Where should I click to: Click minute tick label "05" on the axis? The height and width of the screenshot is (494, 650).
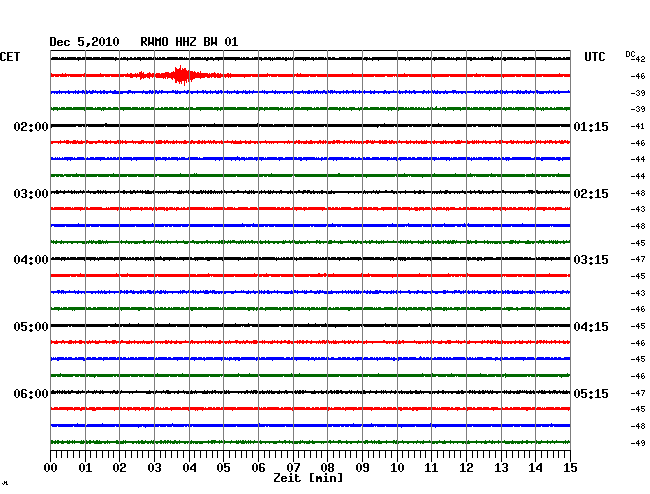click(223, 468)
